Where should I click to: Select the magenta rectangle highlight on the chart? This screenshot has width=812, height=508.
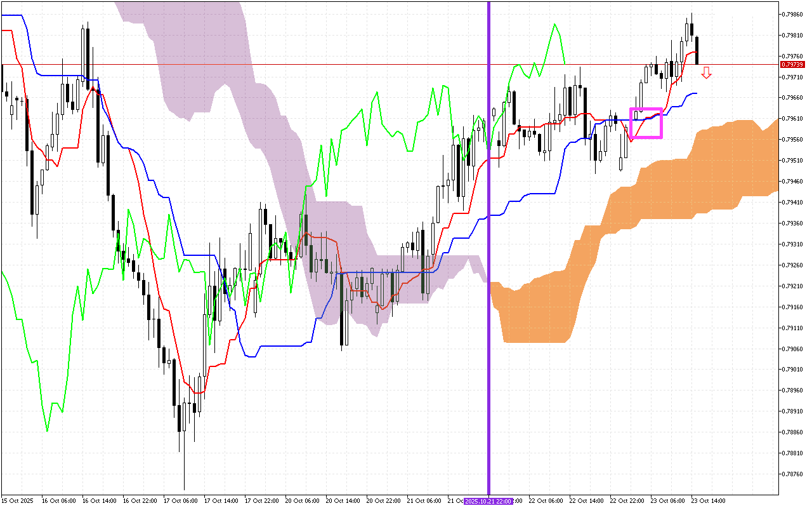click(x=646, y=109)
